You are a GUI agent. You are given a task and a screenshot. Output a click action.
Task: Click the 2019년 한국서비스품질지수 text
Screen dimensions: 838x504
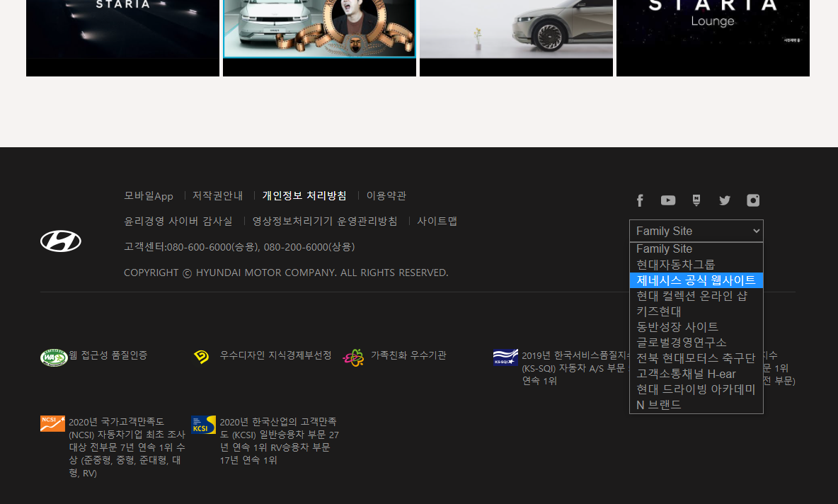pyautogui.click(x=575, y=368)
